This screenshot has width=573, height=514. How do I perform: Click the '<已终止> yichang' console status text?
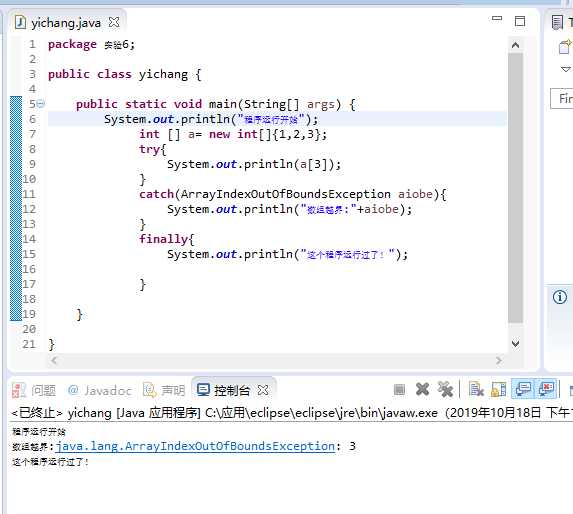tap(62, 413)
